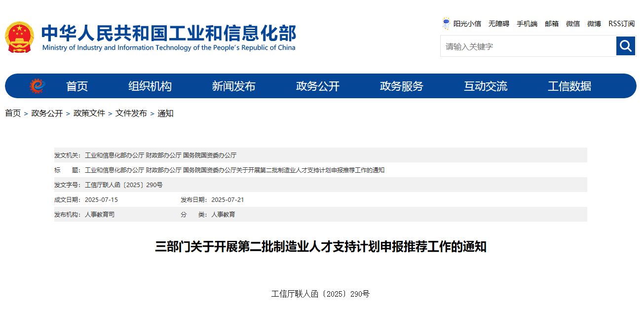644x309 pixels.
Task: Enable 无障碍 accessibility mode
Action: 498,23
